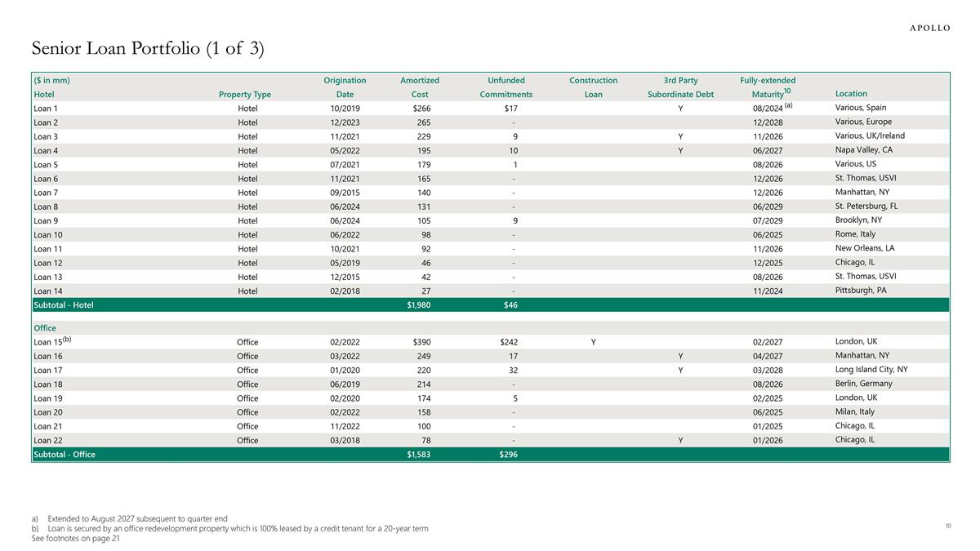The image size is (980, 551).
Task: Select the Location column header
Action: click(x=851, y=94)
